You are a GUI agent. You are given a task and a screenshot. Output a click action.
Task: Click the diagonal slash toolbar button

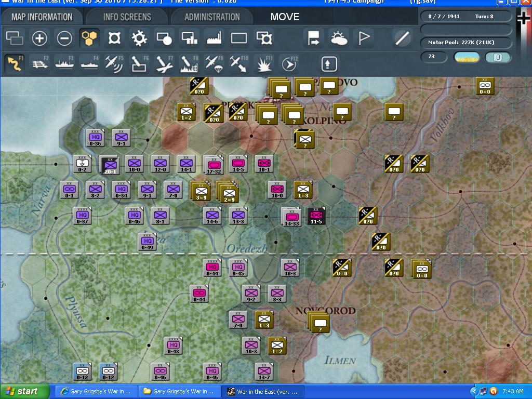[x=402, y=38]
